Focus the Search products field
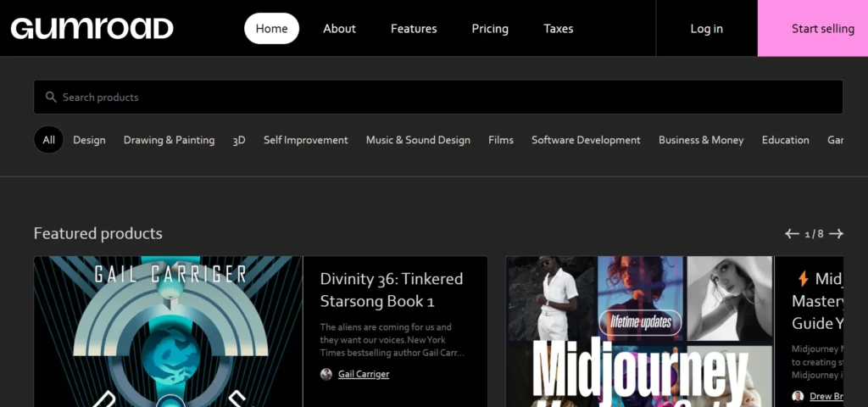This screenshot has width=868, height=407. click(x=441, y=98)
